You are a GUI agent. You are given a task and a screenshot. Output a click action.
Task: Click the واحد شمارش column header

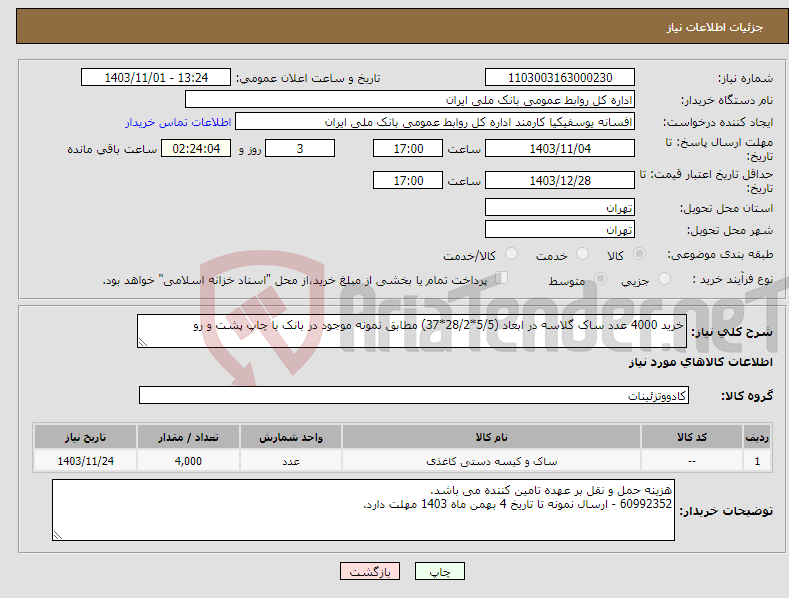291,437
